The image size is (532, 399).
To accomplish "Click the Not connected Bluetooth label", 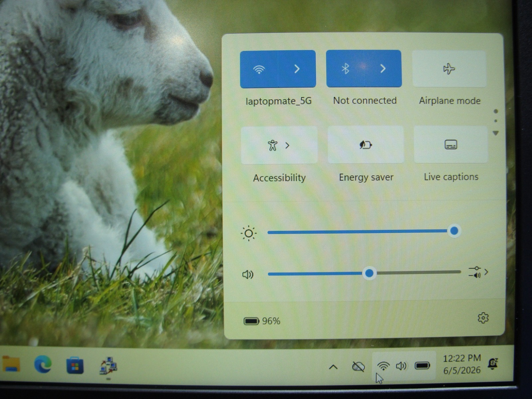I will pos(365,100).
